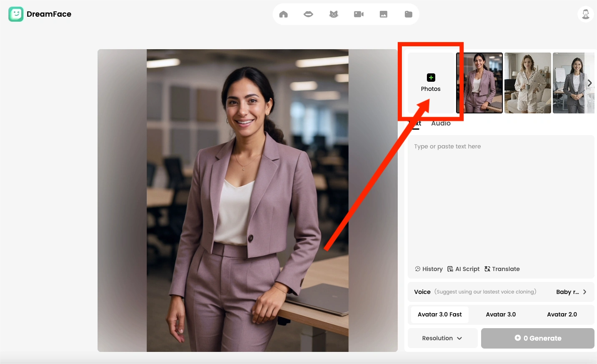Click the Translate button
597x364 pixels.
(x=502, y=269)
